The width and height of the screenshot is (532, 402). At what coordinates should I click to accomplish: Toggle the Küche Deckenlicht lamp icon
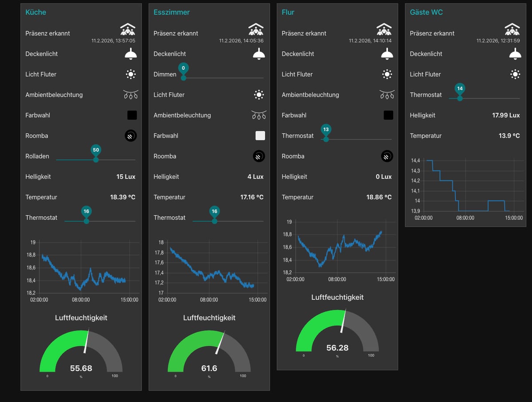tap(130, 54)
